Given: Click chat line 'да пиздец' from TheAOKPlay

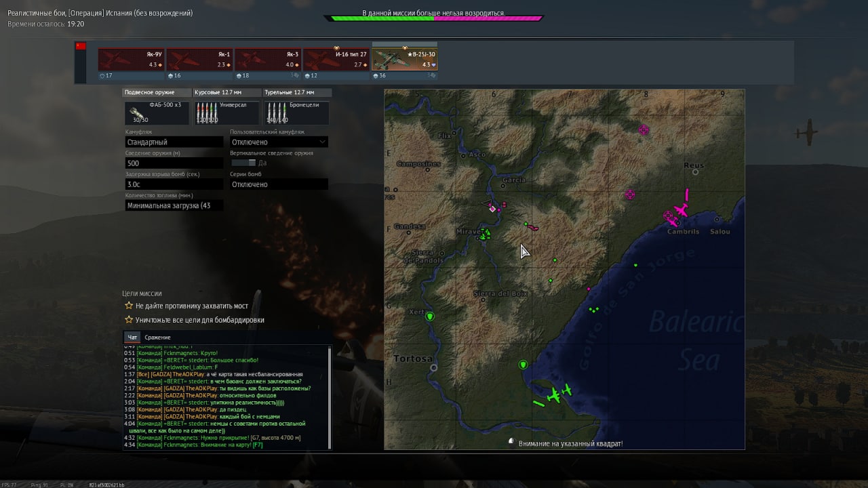Looking at the screenshot, I should [x=233, y=409].
